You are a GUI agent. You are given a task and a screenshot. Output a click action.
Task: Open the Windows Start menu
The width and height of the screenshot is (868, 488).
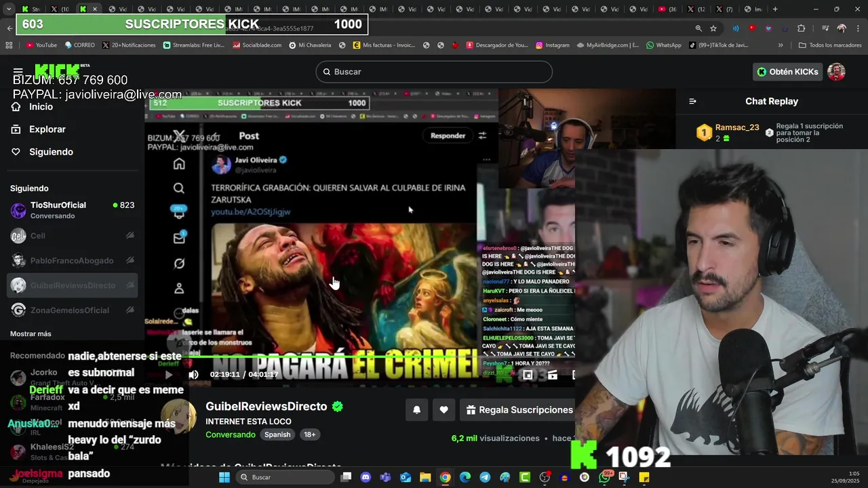tap(224, 477)
